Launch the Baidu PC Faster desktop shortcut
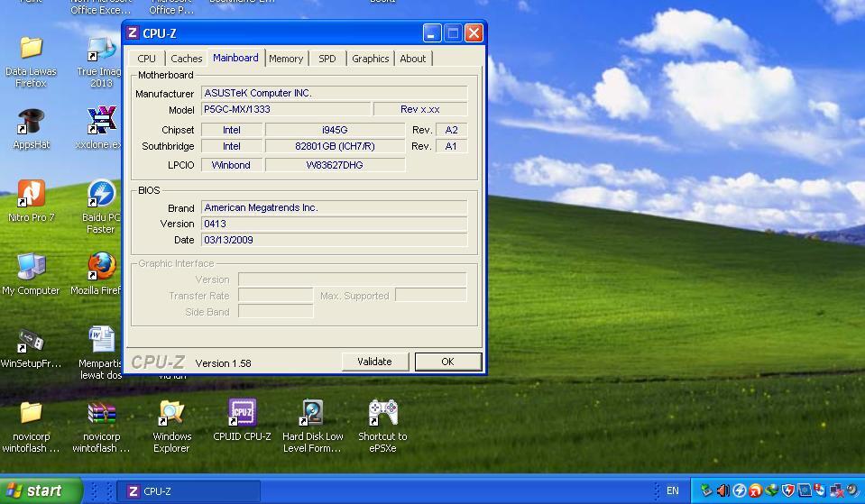Screen dimensions: 865x504 point(102,194)
